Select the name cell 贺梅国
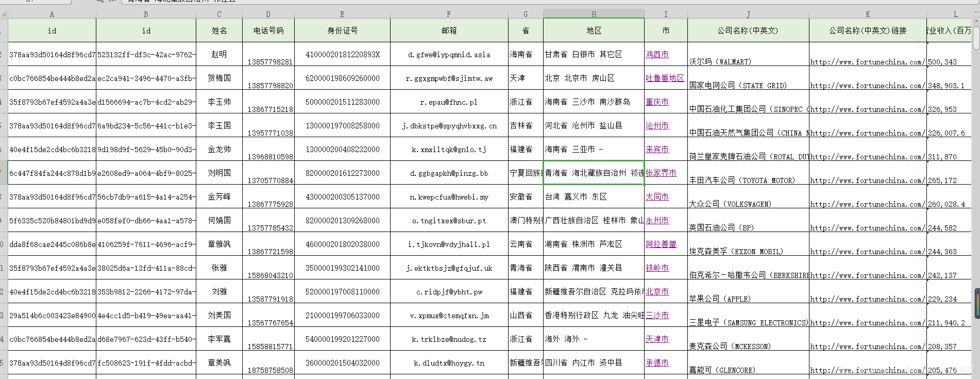The image size is (980, 379). pyautogui.click(x=219, y=78)
